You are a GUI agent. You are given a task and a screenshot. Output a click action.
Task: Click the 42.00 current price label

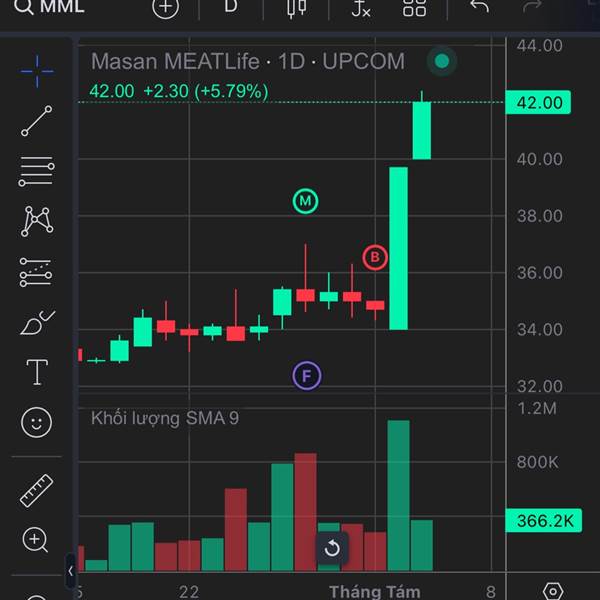(x=538, y=103)
